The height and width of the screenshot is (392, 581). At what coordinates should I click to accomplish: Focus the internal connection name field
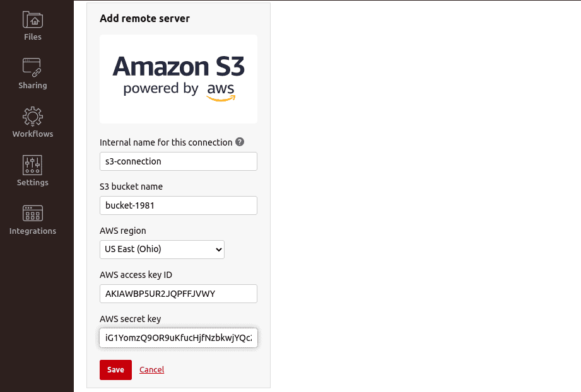pos(179,161)
